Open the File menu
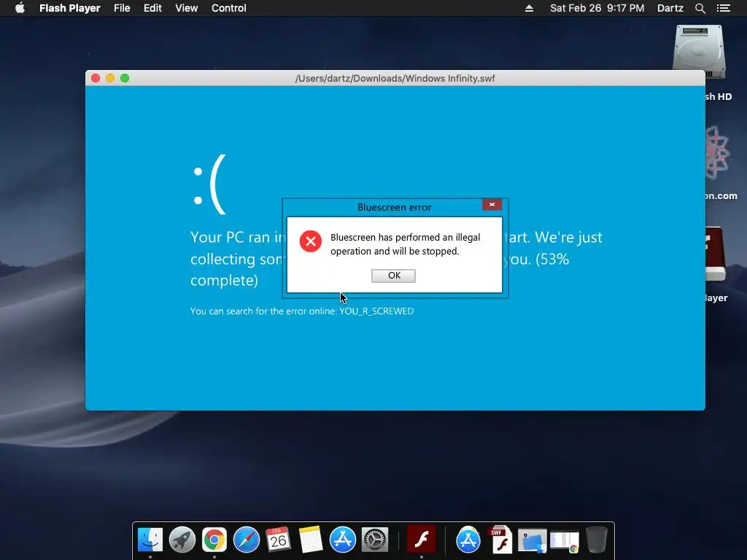 122,8
